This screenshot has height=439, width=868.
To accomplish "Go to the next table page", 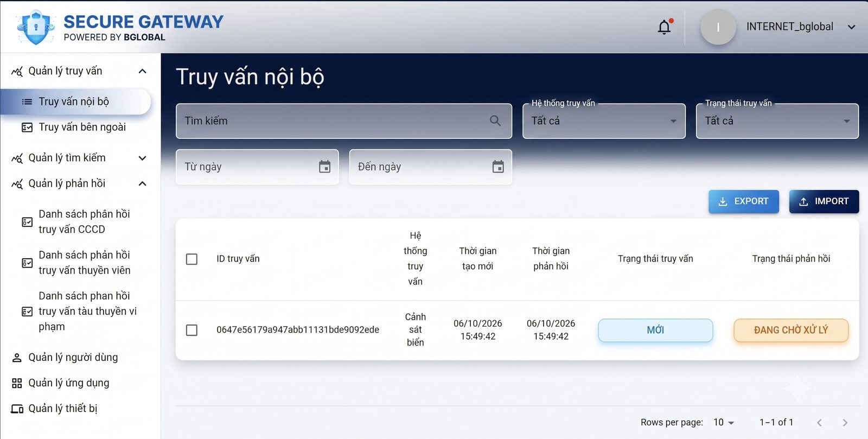I will click(845, 422).
